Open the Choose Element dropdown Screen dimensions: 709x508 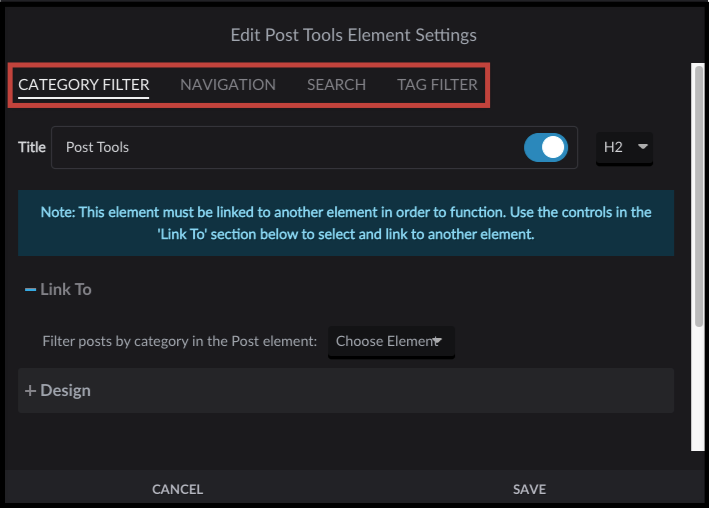point(392,342)
